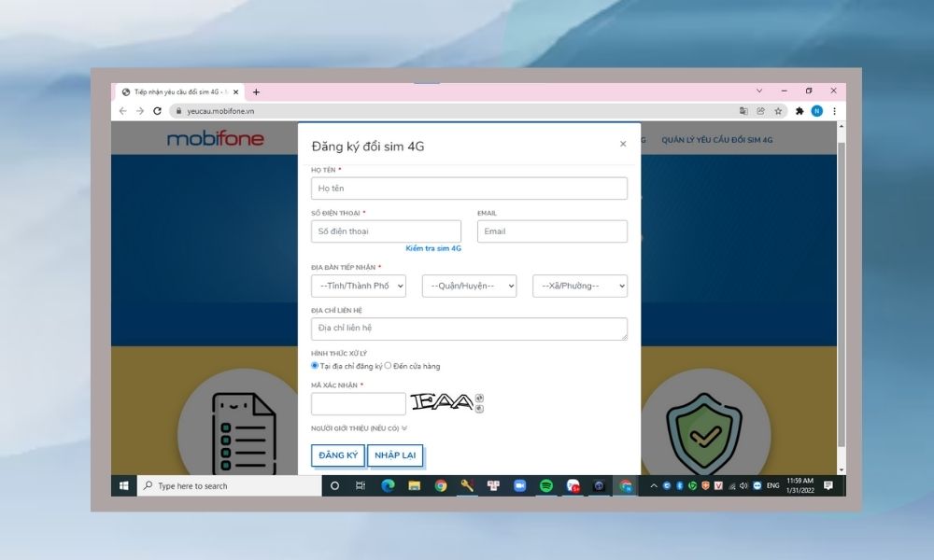This screenshot has width=934, height=560.
Task: Click the 'Địa chỉ liên hệ' text area
Action: pyautogui.click(x=469, y=329)
